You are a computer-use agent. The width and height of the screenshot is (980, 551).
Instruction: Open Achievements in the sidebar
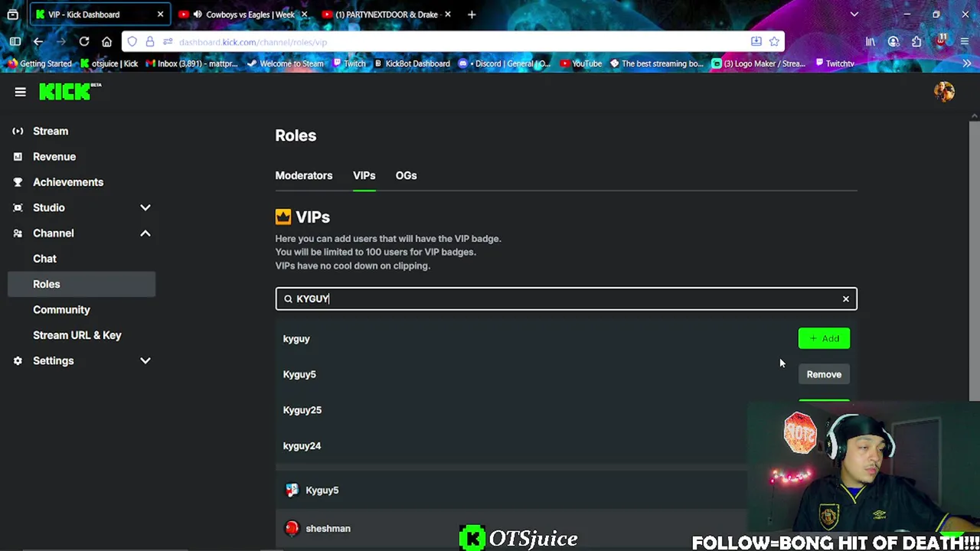pos(68,182)
